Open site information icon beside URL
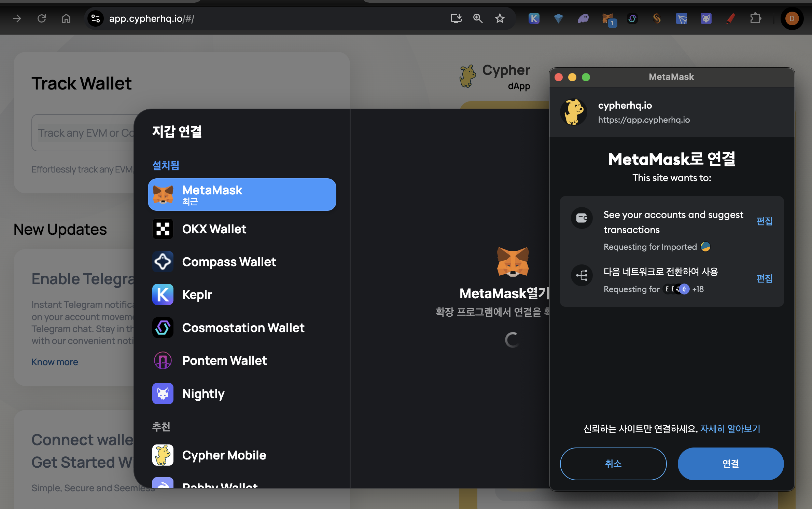This screenshot has height=509, width=812. [96, 18]
